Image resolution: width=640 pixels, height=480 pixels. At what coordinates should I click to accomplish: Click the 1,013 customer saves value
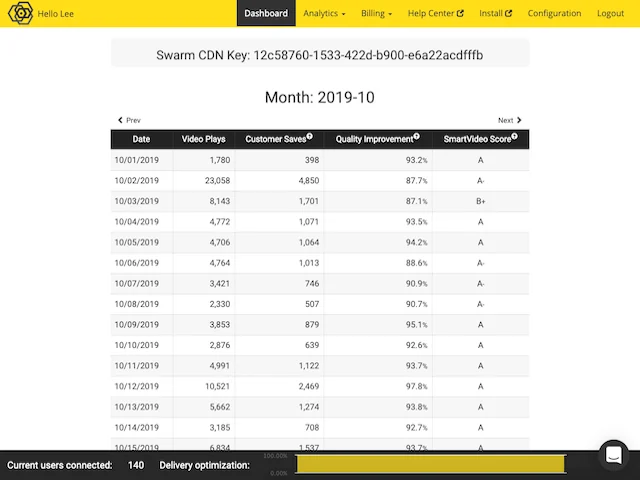pyautogui.click(x=309, y=263)
